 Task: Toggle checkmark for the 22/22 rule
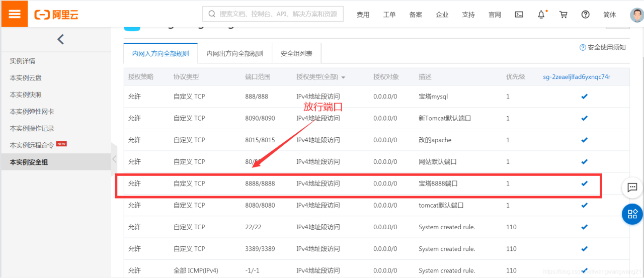[x=584, y=227]
